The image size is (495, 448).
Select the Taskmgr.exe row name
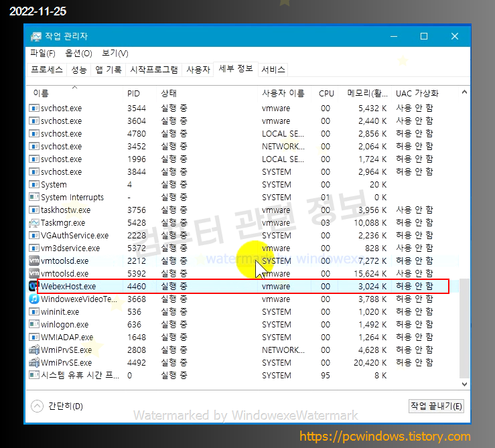(63, 223)
